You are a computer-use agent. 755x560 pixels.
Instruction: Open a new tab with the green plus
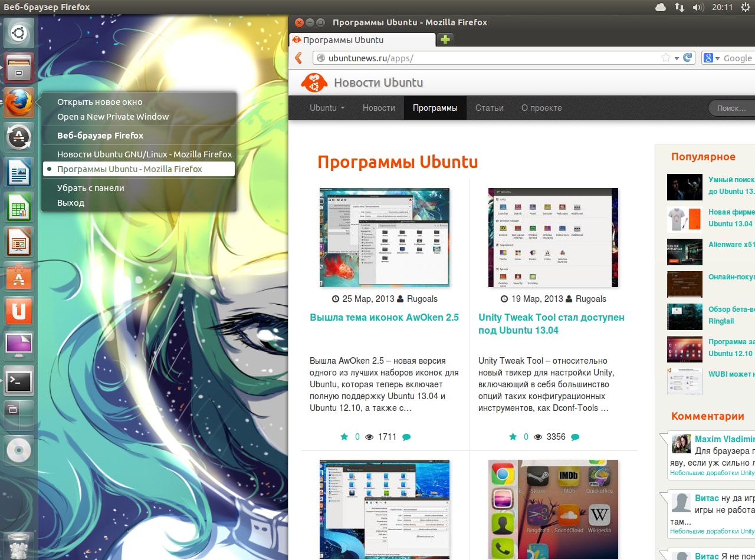(445, 39)
